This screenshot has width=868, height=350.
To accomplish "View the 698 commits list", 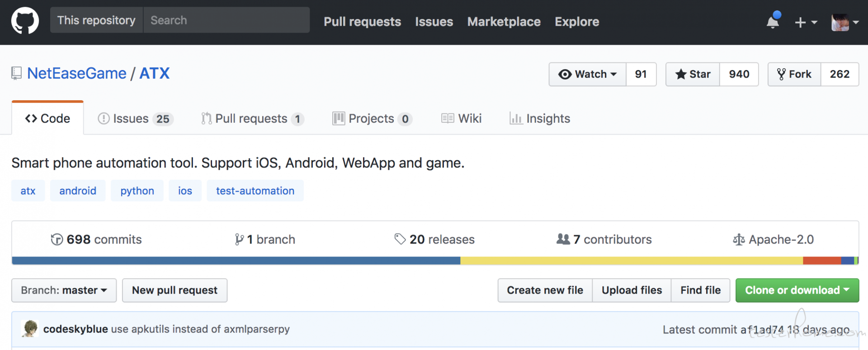I will [x=96, y=239].
